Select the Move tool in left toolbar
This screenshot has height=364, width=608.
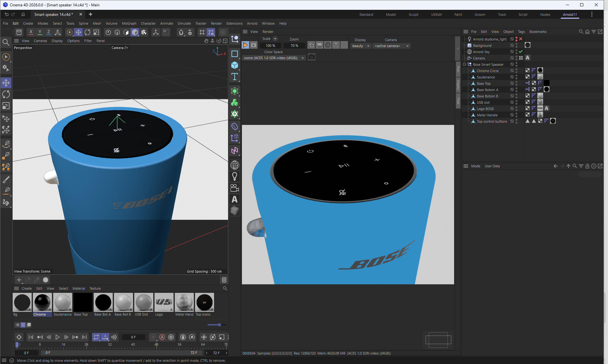6,83
